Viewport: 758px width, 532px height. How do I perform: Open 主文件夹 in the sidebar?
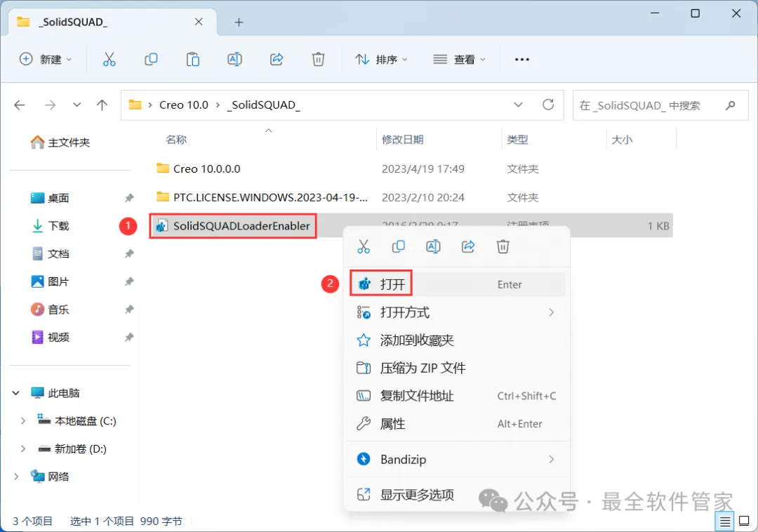60,142
